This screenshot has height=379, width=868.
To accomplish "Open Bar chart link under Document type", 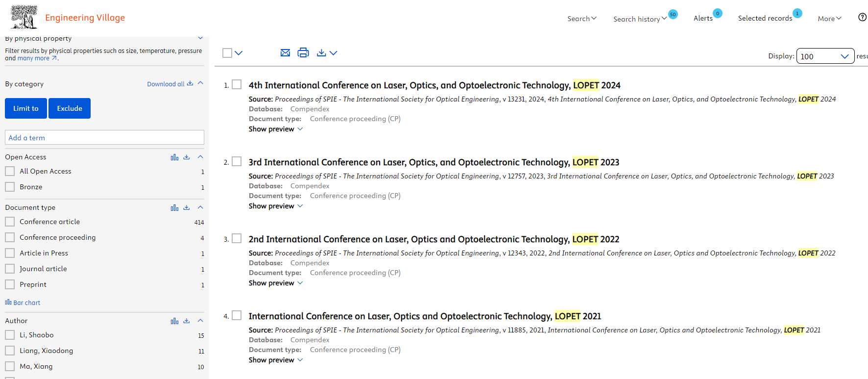I will pyautogui.click(x=23, y=303).
